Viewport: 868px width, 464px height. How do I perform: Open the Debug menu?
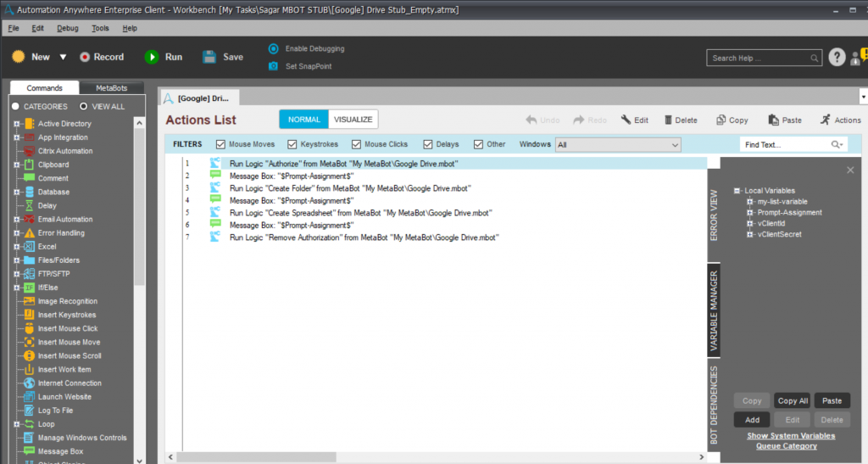(68, 28)
